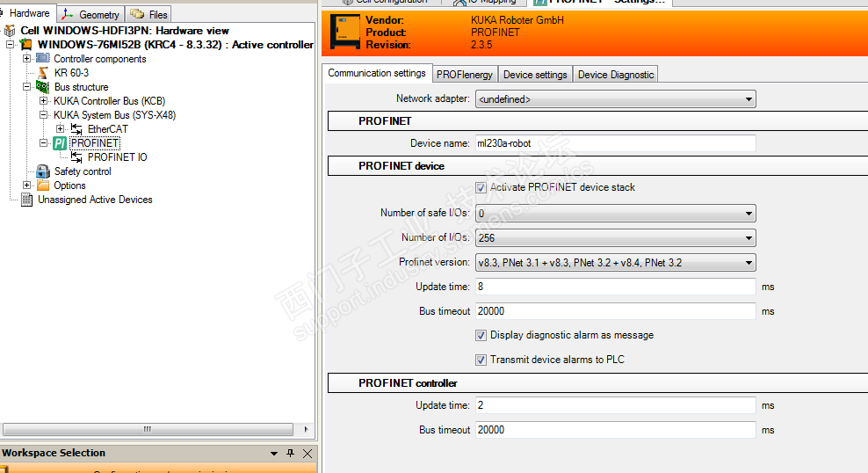This screenshot has height=473, width=868.
Task: Click the PROFINET controller section header
Action: pyautogui.click(x=598, y=383)
